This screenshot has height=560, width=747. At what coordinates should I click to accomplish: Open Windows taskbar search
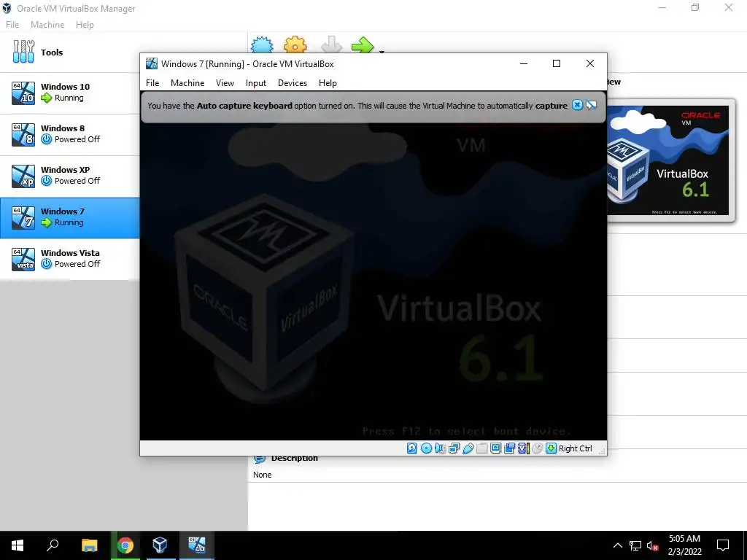coord(53,545)
